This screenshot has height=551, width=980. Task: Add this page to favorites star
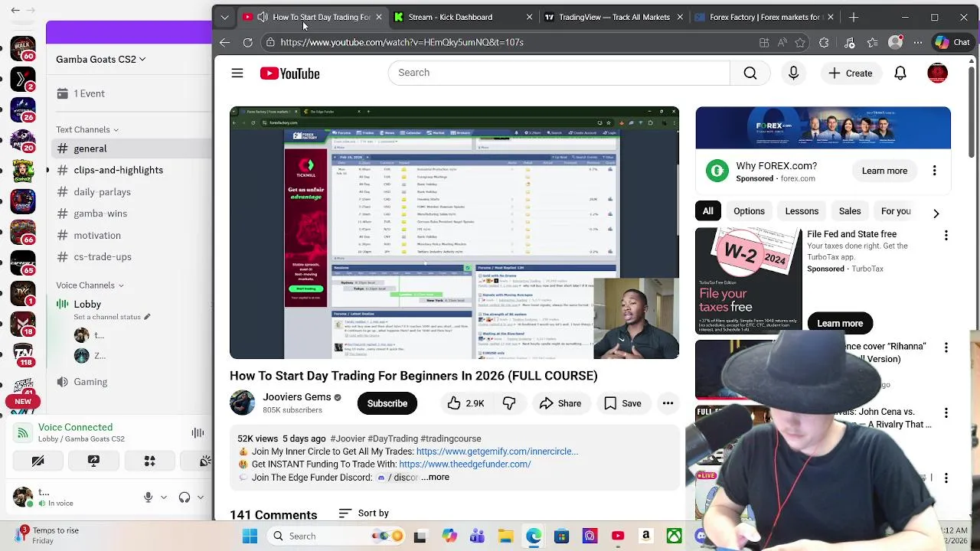click(x=800, y=42)
